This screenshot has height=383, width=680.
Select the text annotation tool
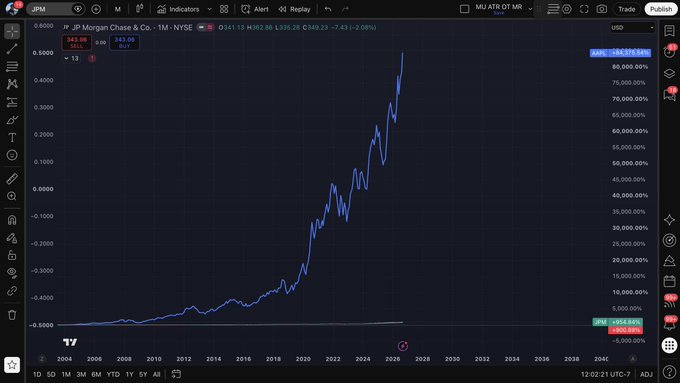tap(12, 137)
